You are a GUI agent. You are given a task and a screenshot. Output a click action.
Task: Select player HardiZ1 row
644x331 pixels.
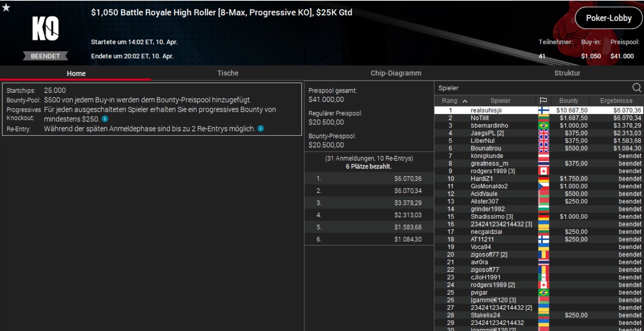(x=538, y=179)
